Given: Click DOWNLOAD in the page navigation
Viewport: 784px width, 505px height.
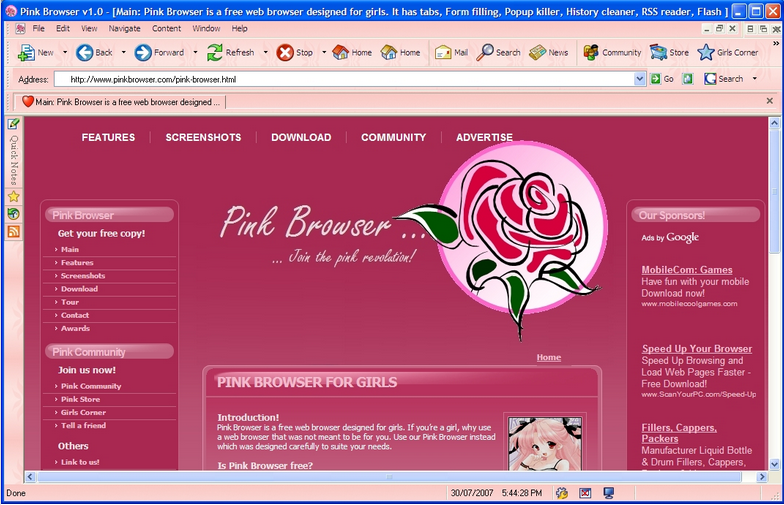Looking at the screenshot, I should pyautogui.click(x=301, y=138).
